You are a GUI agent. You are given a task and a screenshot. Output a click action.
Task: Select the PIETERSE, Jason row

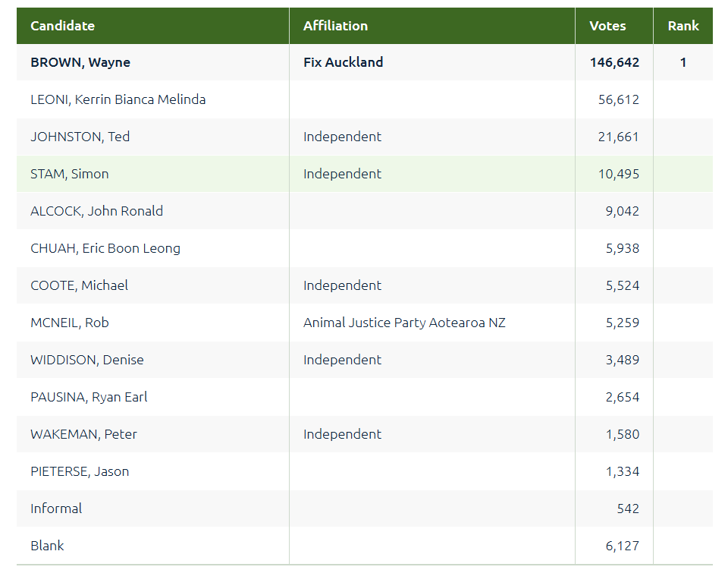coord(80,471)
